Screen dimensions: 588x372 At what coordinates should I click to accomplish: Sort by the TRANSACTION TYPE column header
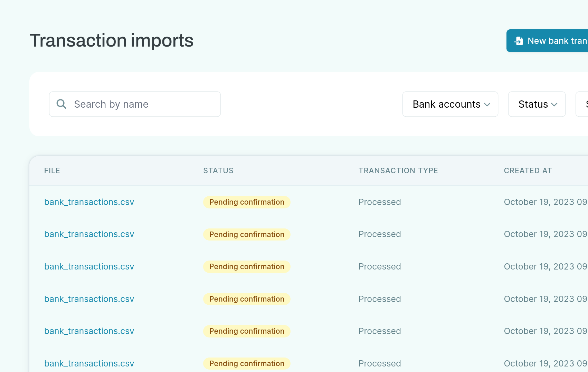[398, 170]
